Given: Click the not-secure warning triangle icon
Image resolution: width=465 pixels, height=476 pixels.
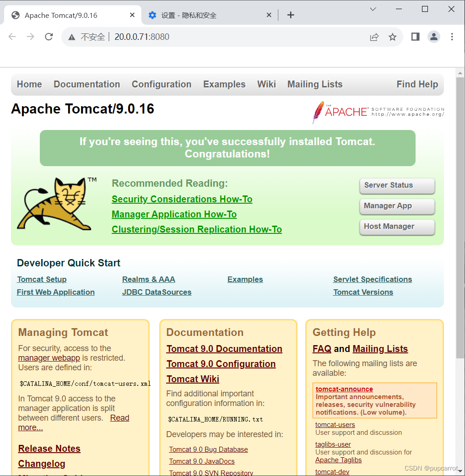Looking at the screenshot, I should (x=72, y=38).
